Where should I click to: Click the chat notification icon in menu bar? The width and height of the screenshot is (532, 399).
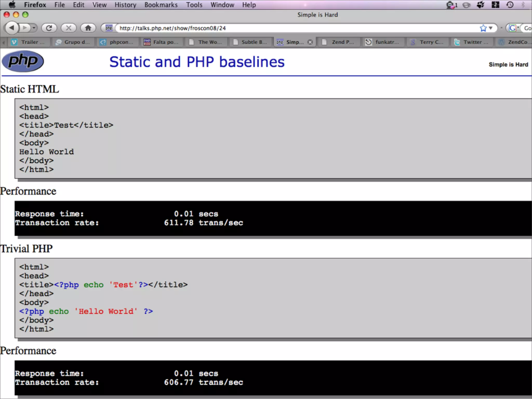coord(452,5)
